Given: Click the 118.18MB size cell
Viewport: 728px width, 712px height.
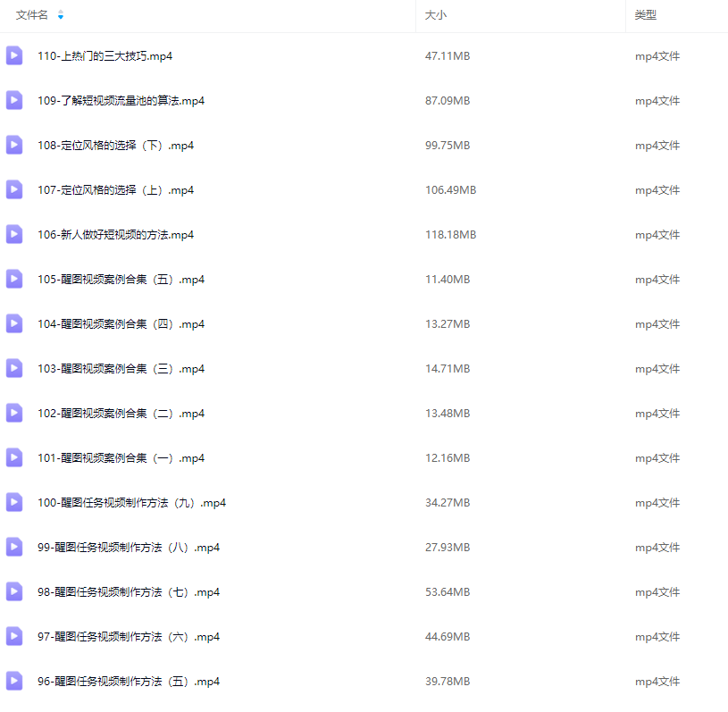Looking at the screenshot, I should coord(450,235).
